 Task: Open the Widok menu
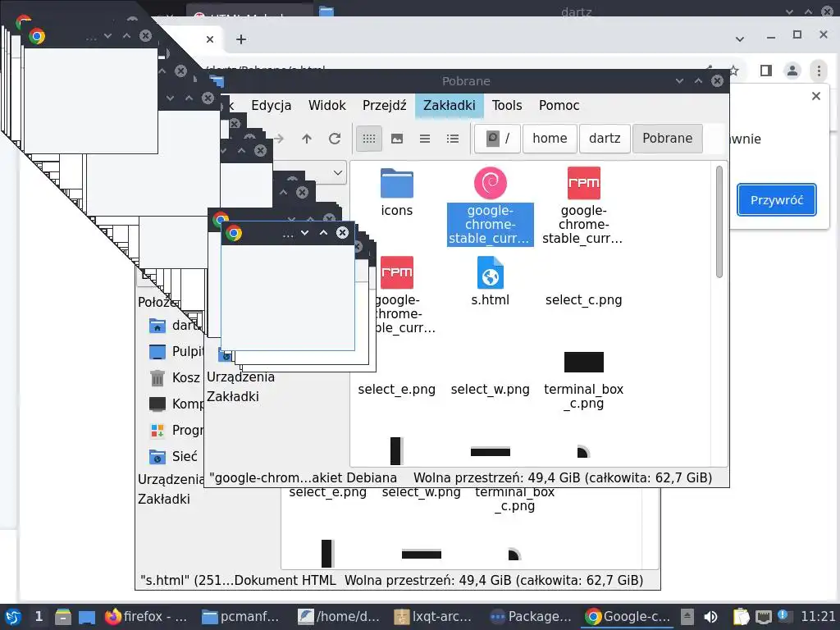point(326,106)
